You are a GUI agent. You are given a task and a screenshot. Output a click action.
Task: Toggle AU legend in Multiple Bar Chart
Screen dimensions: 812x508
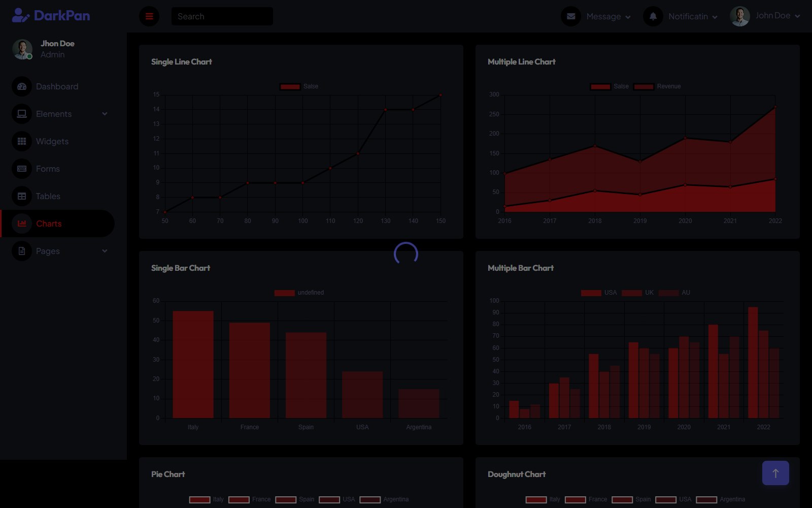point(674,293)
